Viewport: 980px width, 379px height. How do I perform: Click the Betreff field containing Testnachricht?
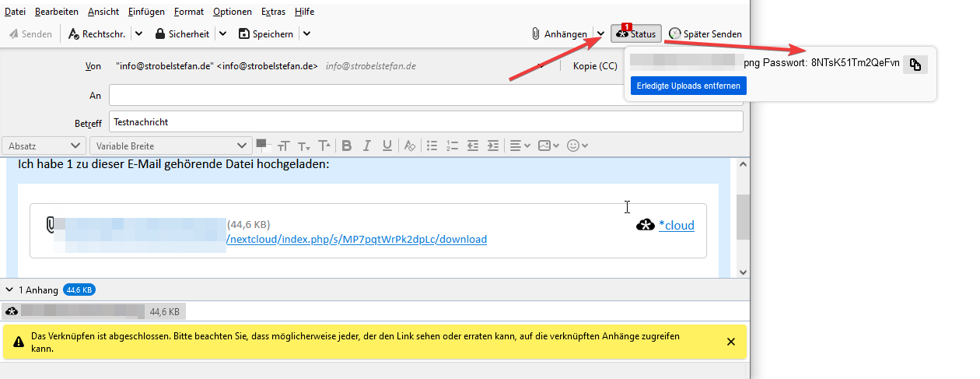(x=426, y=122)
